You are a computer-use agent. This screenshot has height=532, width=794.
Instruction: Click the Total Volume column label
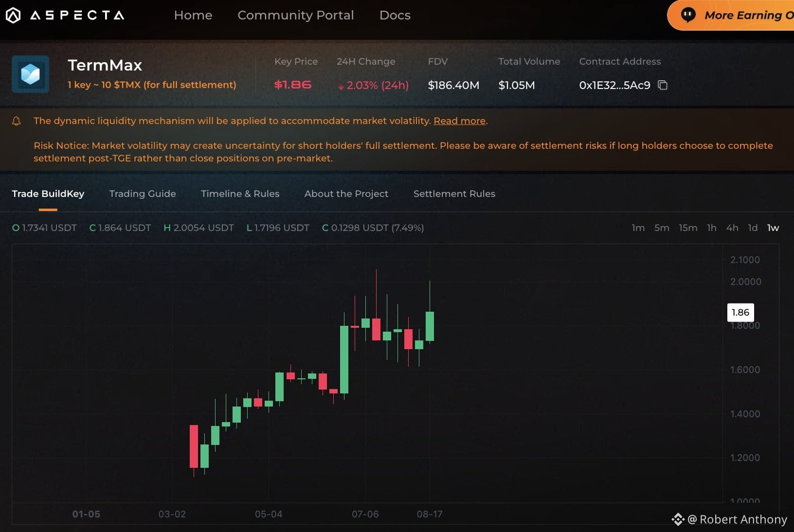tap(529, 61)
